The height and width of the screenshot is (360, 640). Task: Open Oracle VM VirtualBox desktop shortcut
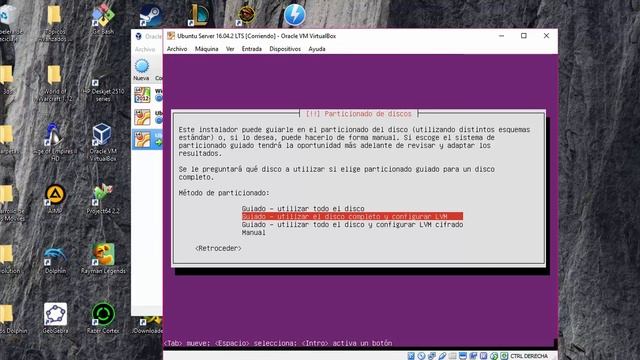click(102, 142)
